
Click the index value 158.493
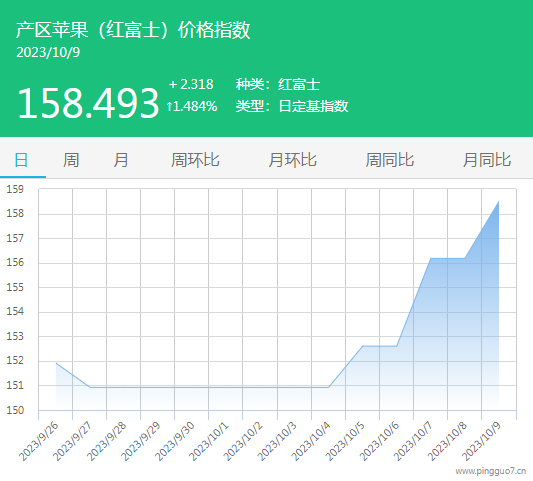(88, 103)
